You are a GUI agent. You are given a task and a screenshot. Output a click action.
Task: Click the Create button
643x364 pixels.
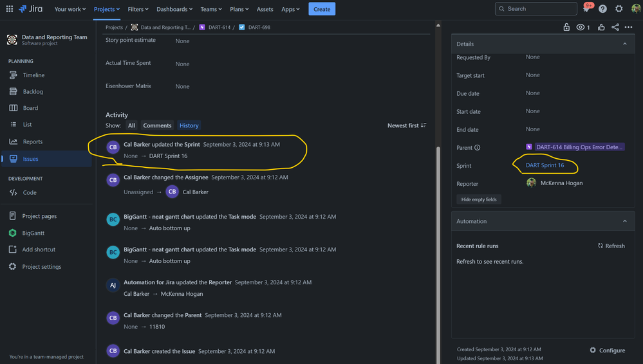[x=322, y=9]
